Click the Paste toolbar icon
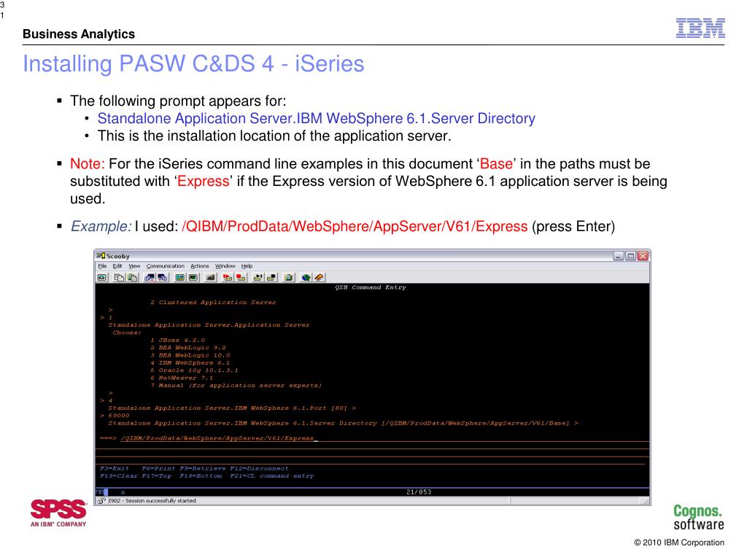Screen dimensions: 747x560 coord(133,277)
